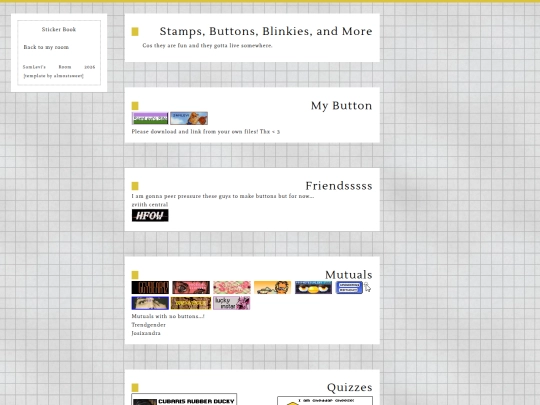Open the purple and green site button

coord(150,118)
